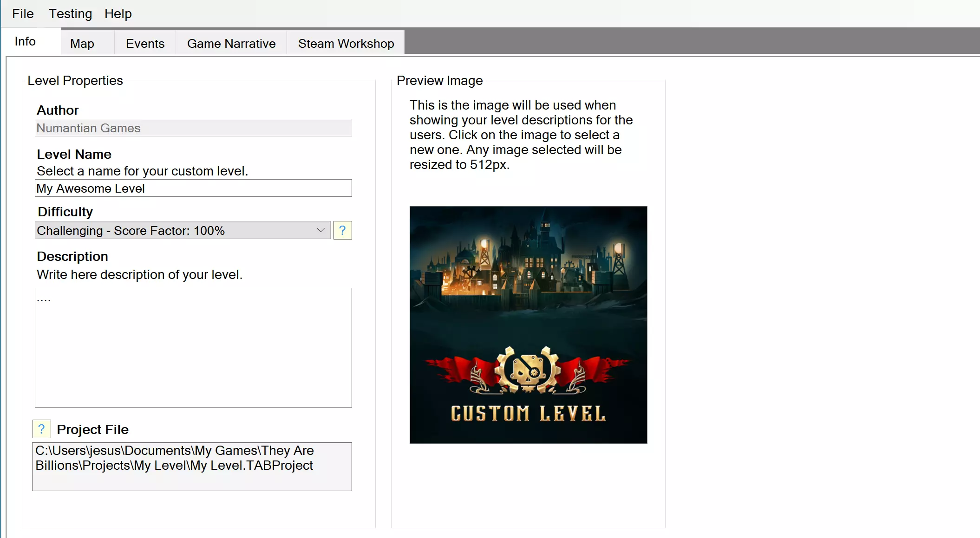Screen dimensions: 980x538
Task: Click the Author field showing Numantian Games
Action: coord(193,128)
